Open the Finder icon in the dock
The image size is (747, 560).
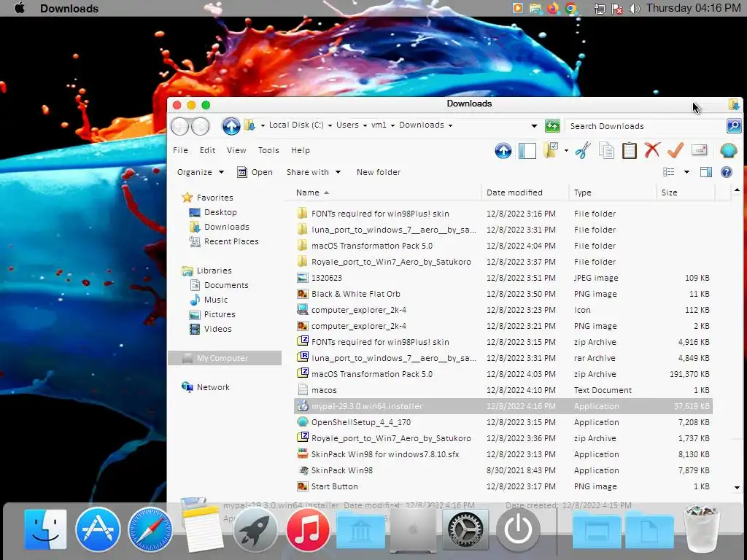pyautogui.click(x=45, y=529)
